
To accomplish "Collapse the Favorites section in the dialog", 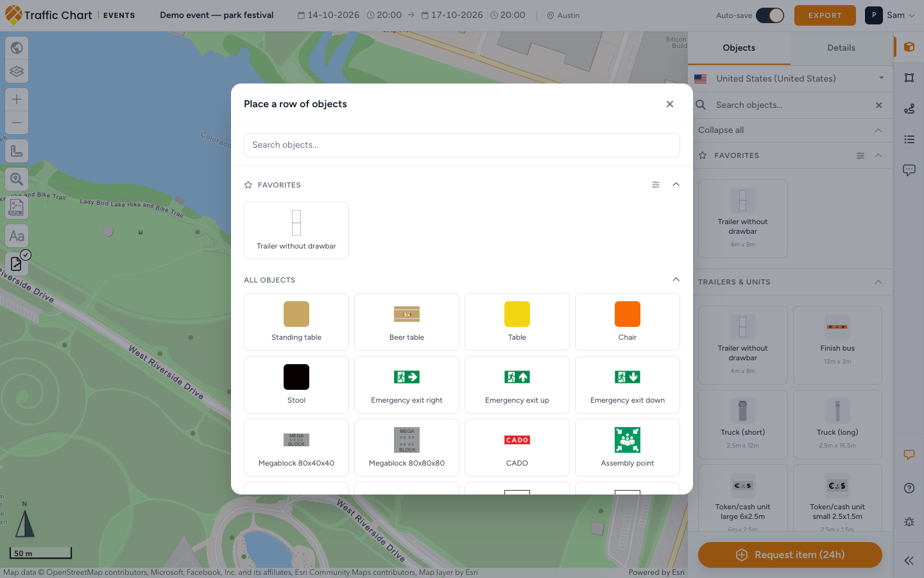I will click(676, 184).
